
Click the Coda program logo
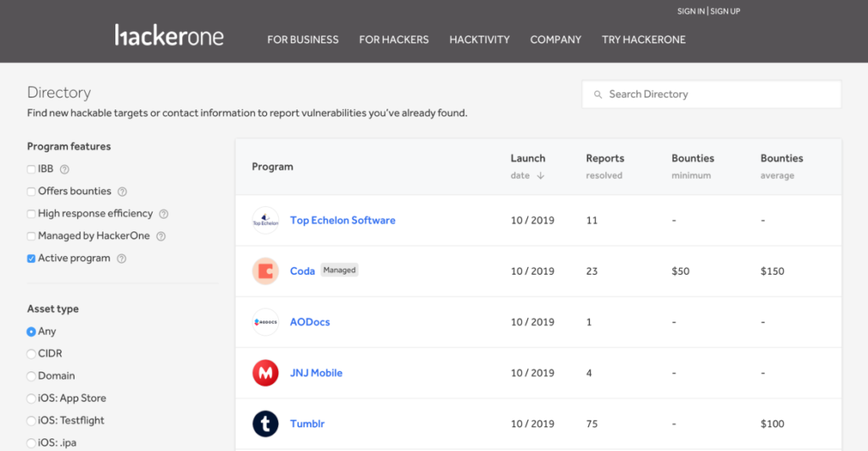click(265, 271)
